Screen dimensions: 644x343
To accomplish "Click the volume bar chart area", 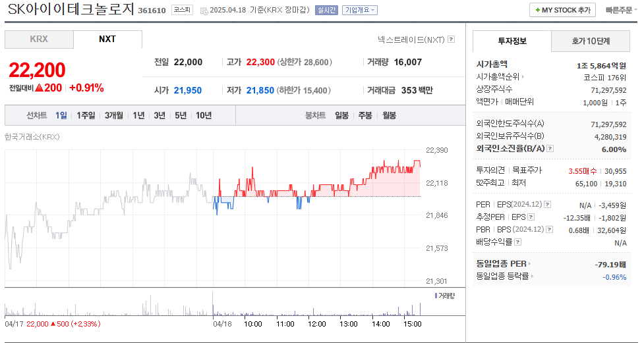I will (x=213, y=303).
